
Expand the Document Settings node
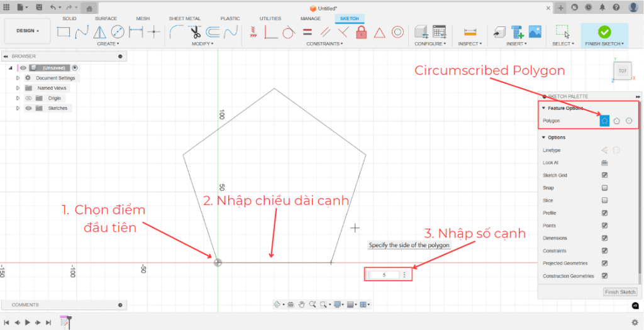tap(18, 78)
